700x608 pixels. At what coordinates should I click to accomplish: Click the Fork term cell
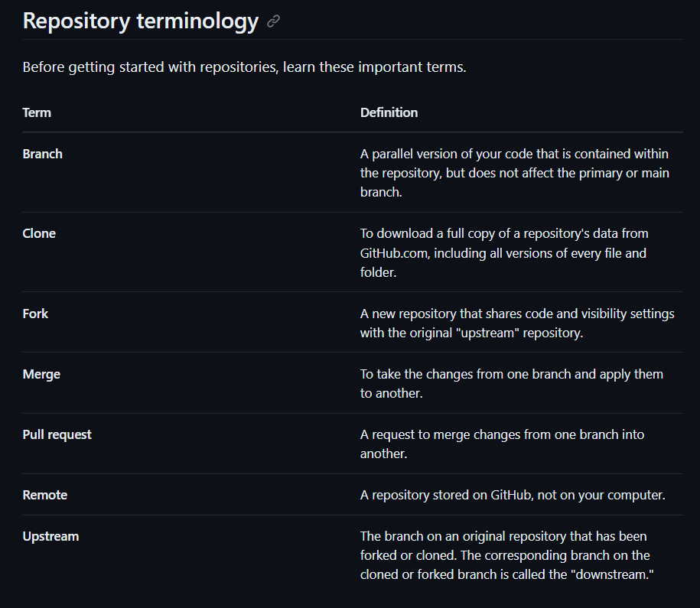tap(35, 314)
